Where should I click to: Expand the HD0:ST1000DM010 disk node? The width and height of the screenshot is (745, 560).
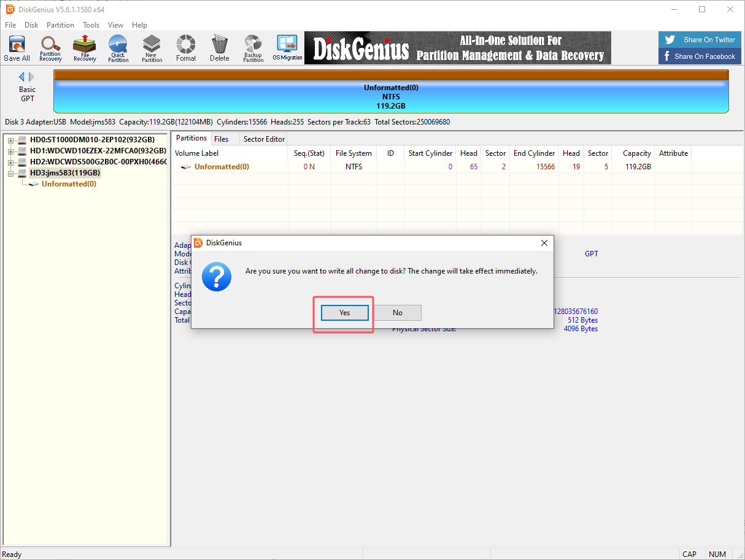click(11, 140)
